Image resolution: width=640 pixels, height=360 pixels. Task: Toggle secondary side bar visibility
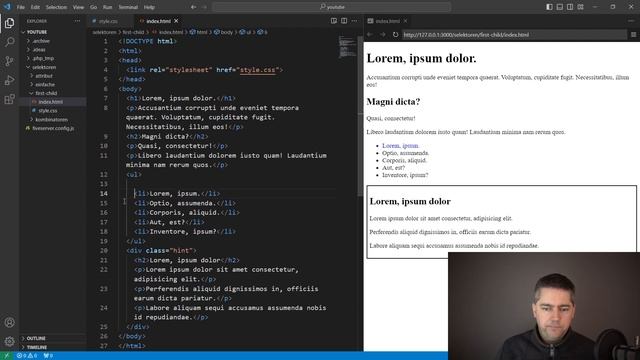[570, 7]
